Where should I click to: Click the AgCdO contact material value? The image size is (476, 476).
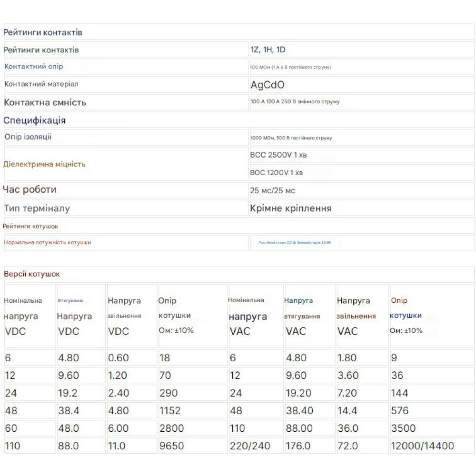(x=268, y=85)
